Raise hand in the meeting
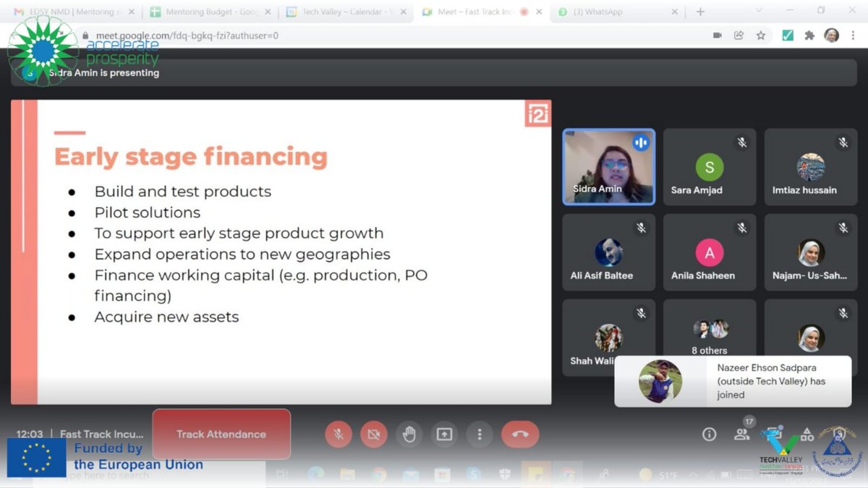The image size is (868, 488). pyautogui.click(x=409, y=435)
